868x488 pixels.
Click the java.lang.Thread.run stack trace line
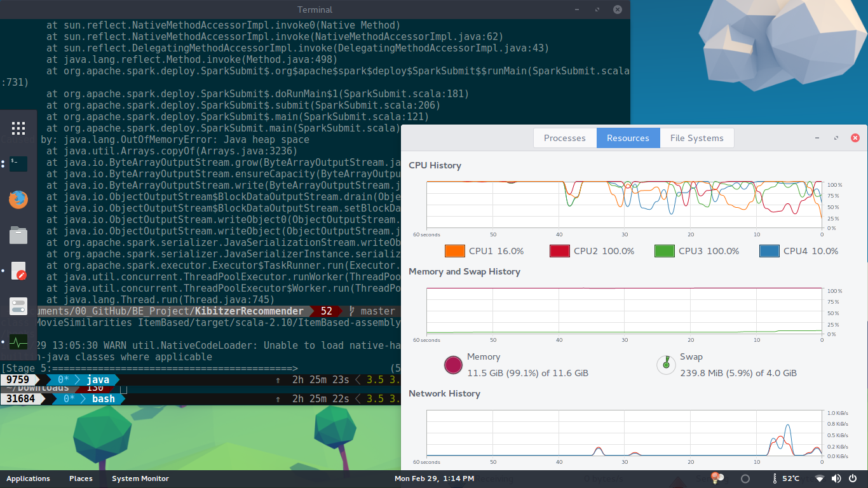[160, 300]
